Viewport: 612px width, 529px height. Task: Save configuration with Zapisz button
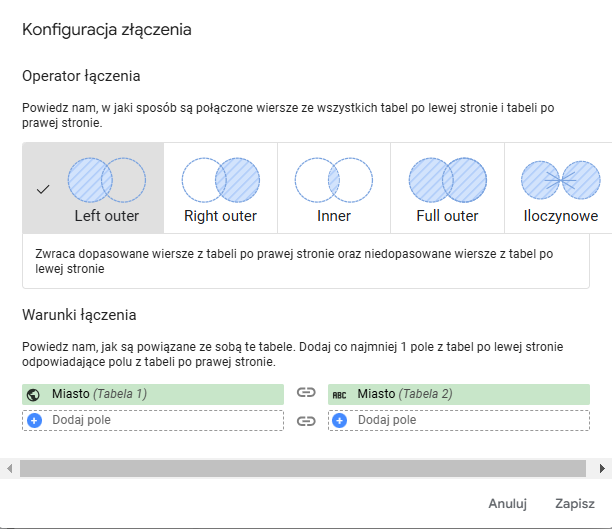pos(575,504)
